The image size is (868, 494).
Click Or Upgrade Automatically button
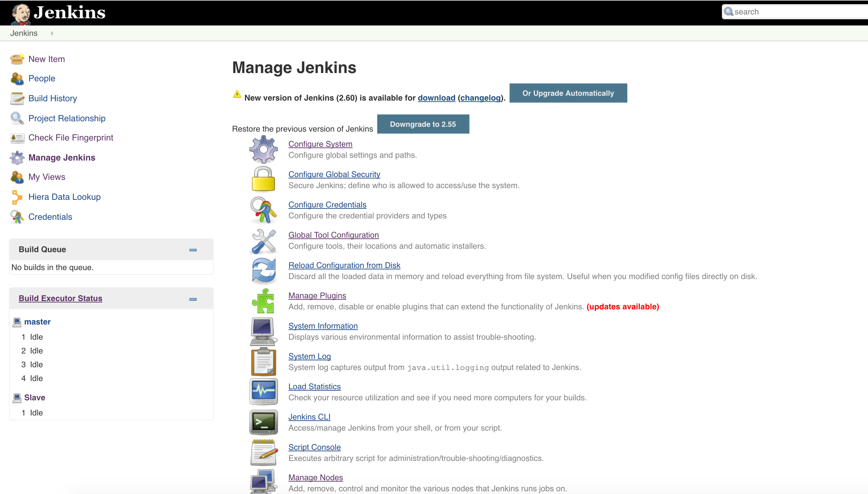coord(568,93)
